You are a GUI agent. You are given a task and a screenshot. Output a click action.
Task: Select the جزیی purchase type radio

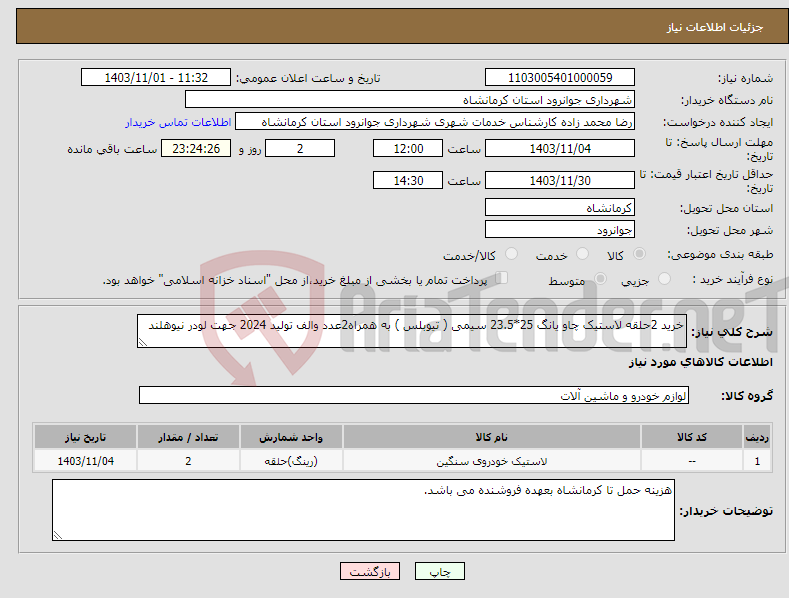coord(664,278)
